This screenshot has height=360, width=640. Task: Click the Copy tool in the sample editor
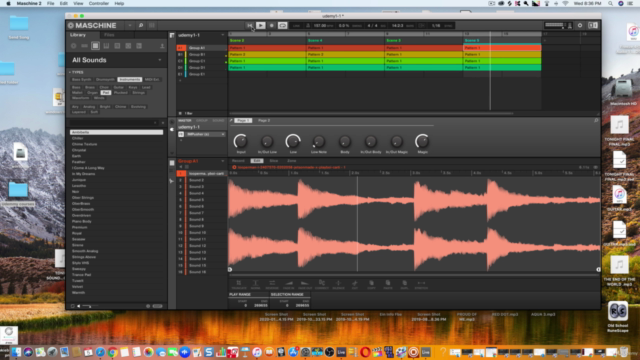pyautogui.click(x=371, y=284)
